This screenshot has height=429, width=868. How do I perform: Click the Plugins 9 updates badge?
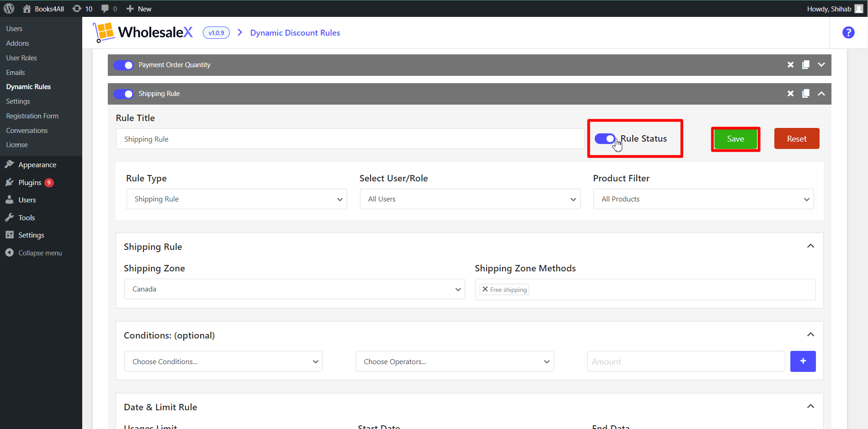click(x=49, y=183)
